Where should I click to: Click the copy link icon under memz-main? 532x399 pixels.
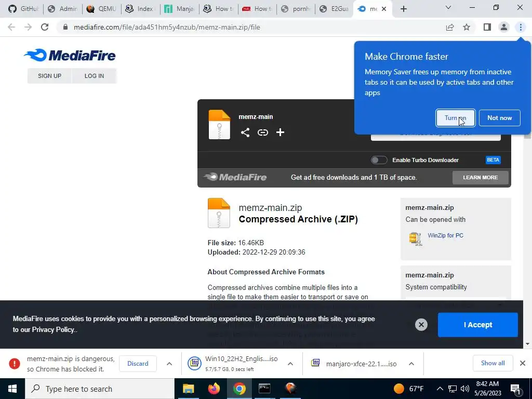click(262, 132)
